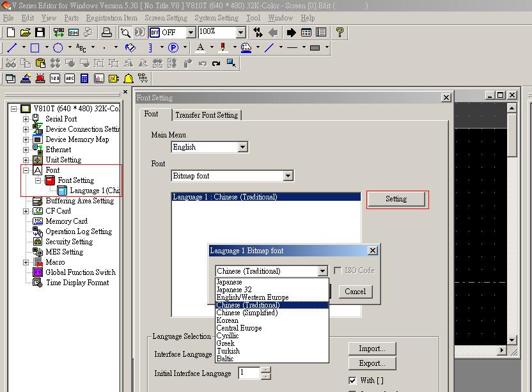Viewport: 532px width, 392px height.
Task: Click the color palette icon
Action: [x=246, y=48]
